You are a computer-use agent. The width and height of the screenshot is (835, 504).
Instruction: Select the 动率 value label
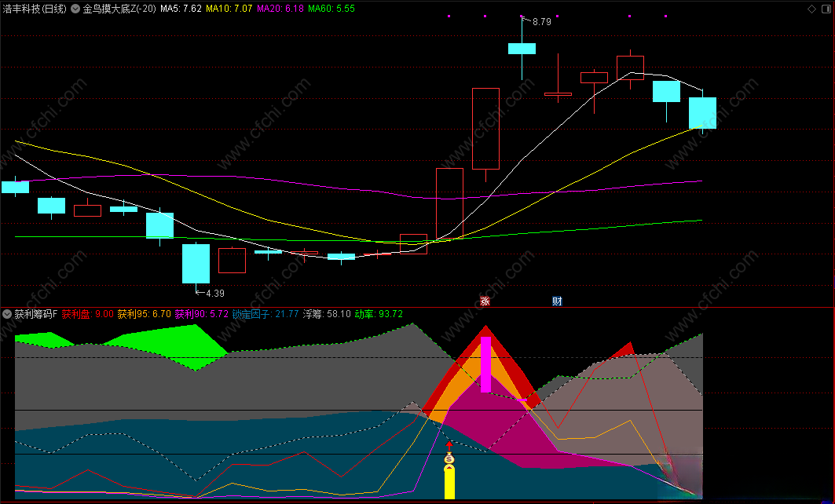(379, 314)
